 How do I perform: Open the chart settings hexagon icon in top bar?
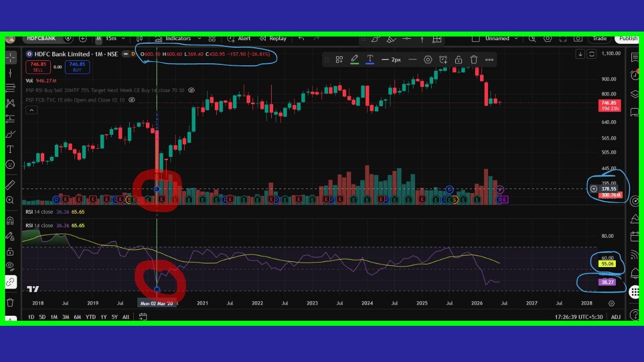click(x=548, y=38)
